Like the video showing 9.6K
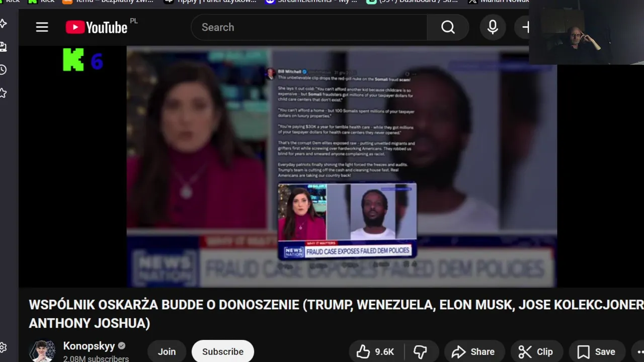644x362 pixels. (375, 351)
